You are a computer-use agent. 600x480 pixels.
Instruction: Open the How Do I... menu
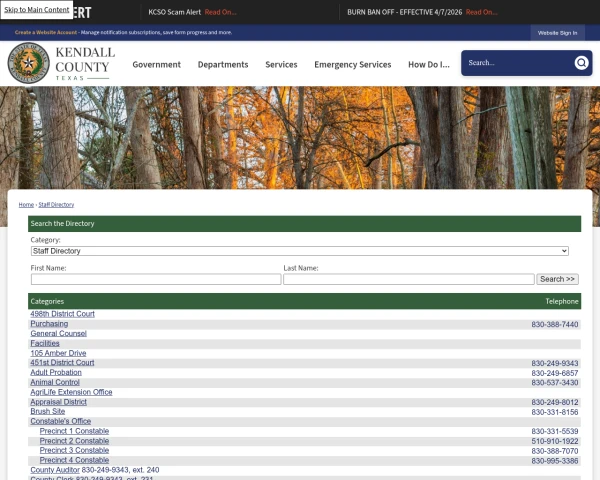coord(429,65)
